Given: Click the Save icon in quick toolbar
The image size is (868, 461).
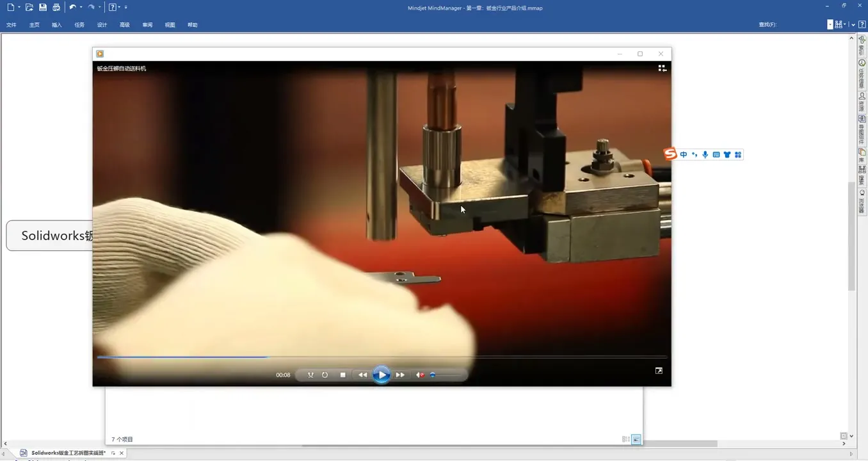Looking at the screenshot, I should click(43, 8).
